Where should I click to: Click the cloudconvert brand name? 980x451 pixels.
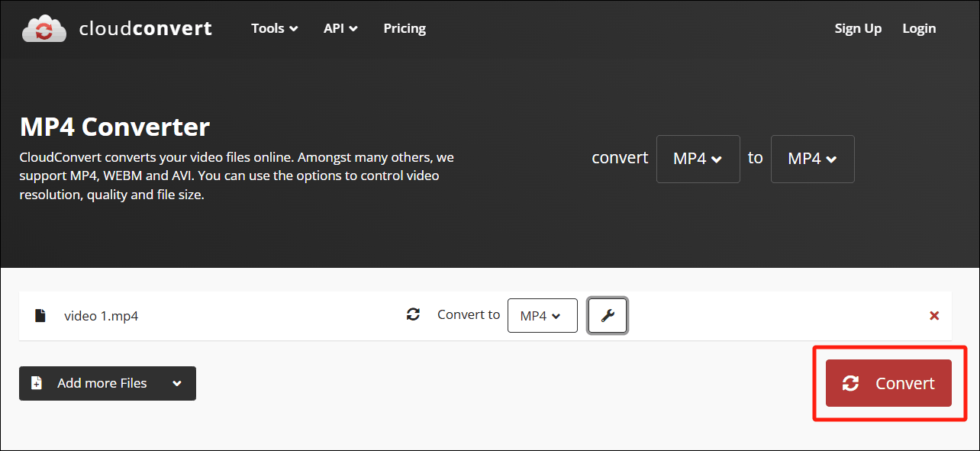(x=145, y=29)
